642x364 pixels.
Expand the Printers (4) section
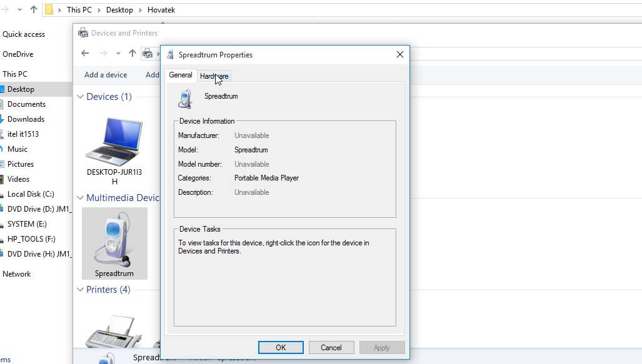pos(80,289)
